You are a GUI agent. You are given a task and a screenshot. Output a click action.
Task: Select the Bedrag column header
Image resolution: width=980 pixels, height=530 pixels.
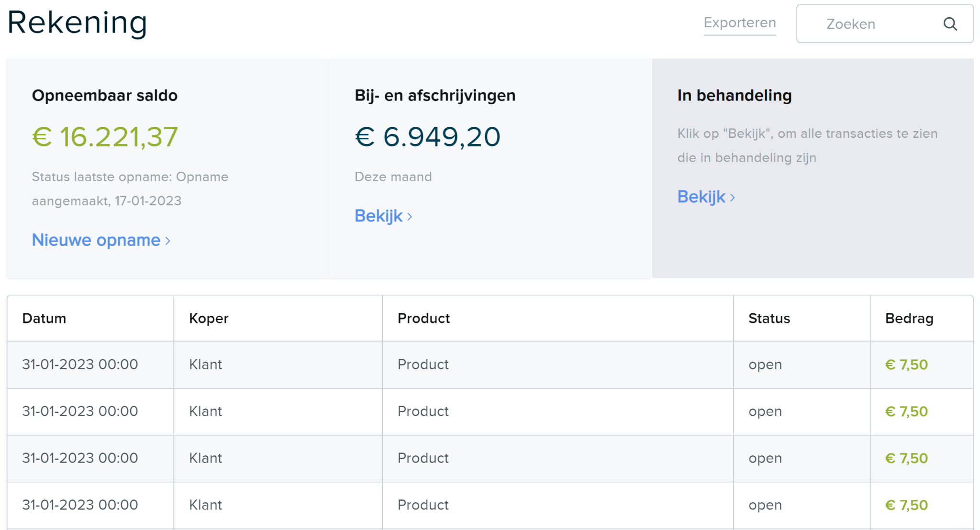tap(909, 318)
